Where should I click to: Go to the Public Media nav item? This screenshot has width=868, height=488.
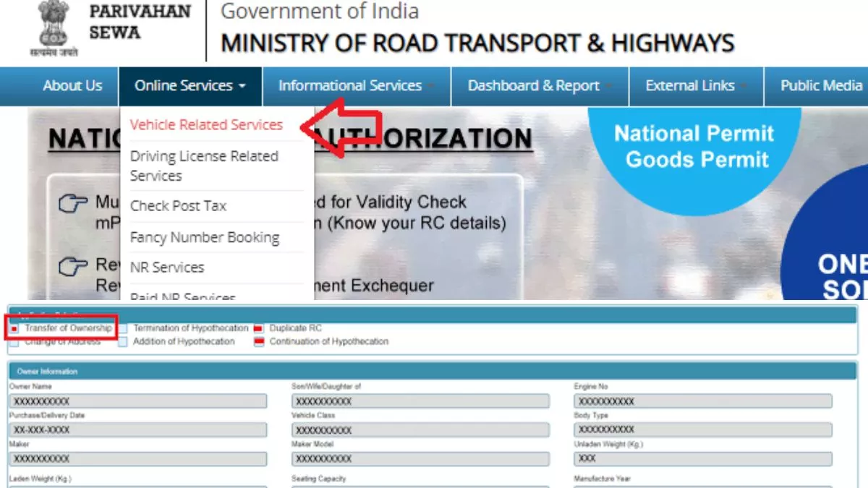821,86
